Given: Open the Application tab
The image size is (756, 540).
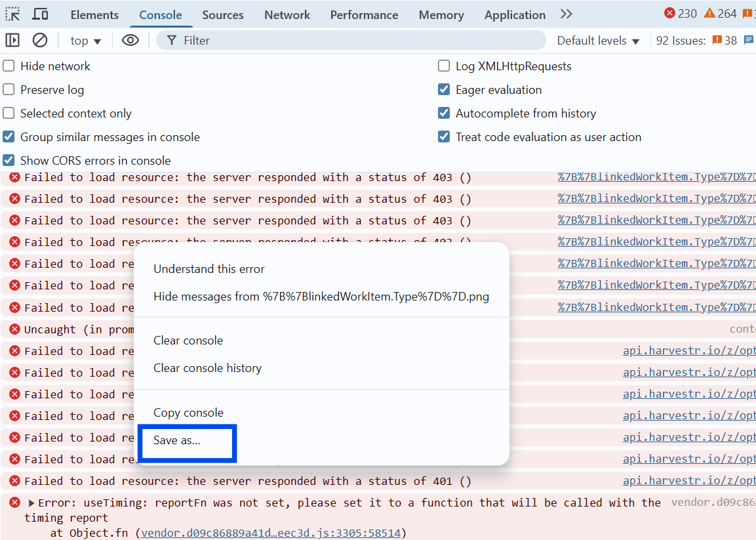Looking at the screenshot, I should 515,15.
